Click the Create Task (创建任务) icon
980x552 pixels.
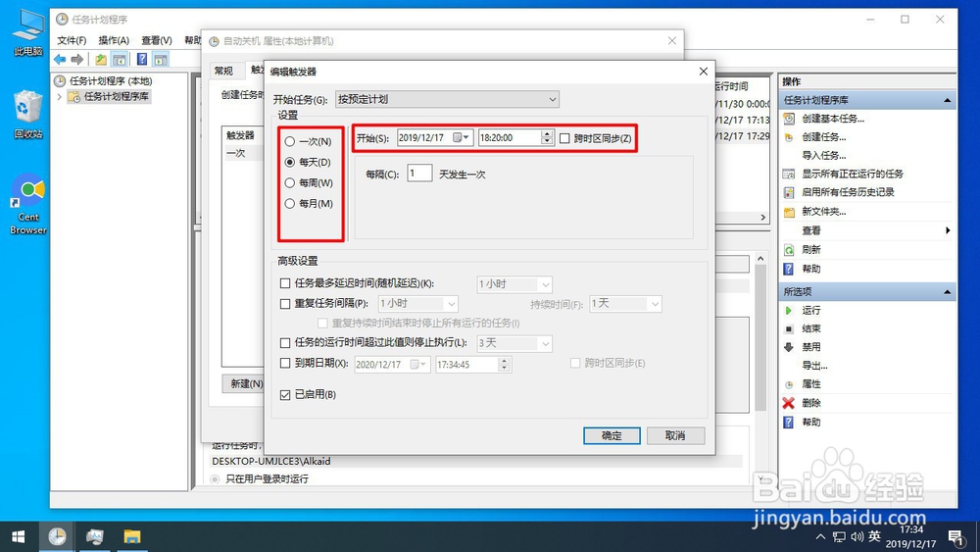pyautogui.click(x=789, y=137)
